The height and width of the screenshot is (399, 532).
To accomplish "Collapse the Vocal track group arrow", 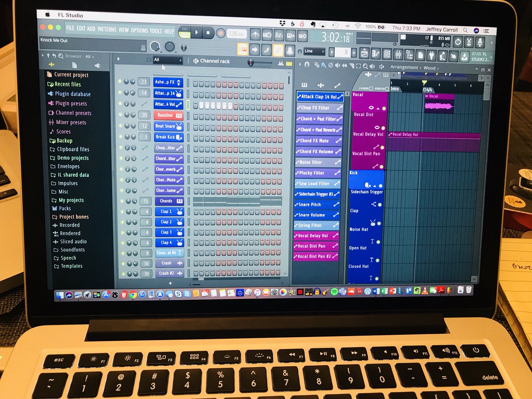I will click(378, 109).
